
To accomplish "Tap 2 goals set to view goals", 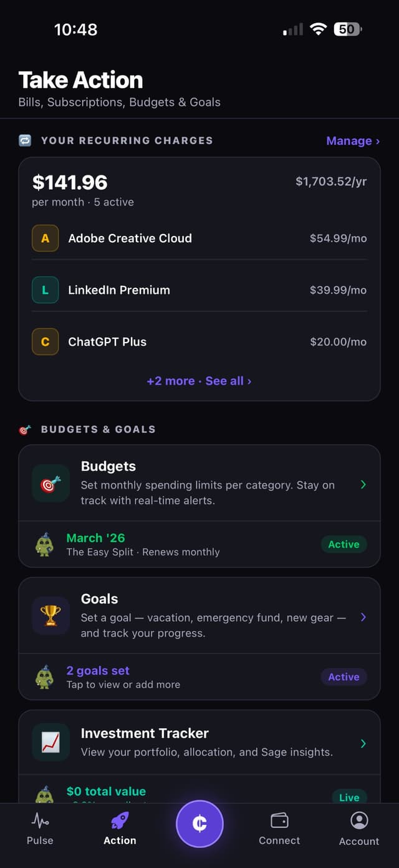I will click(98, 670).
